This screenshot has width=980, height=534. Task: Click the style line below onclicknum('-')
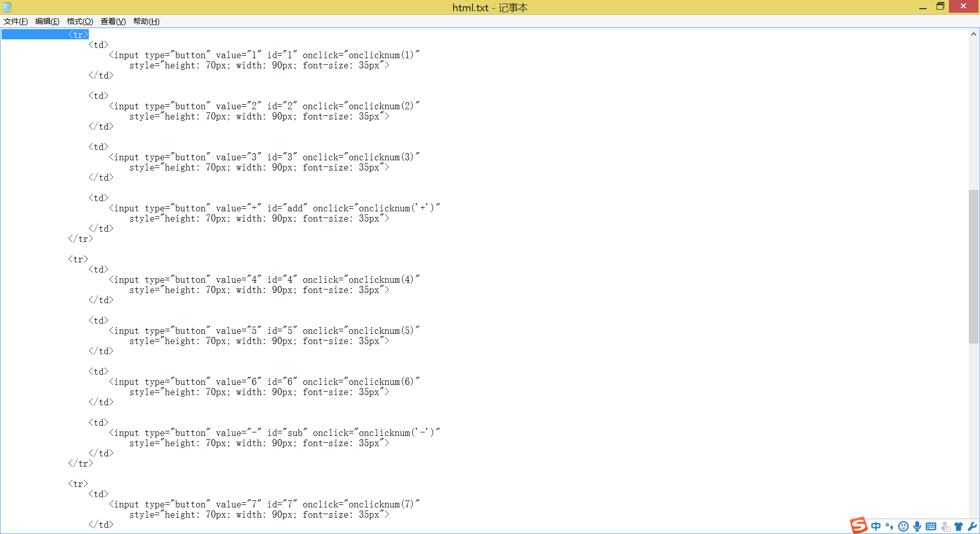coord(259,443)
